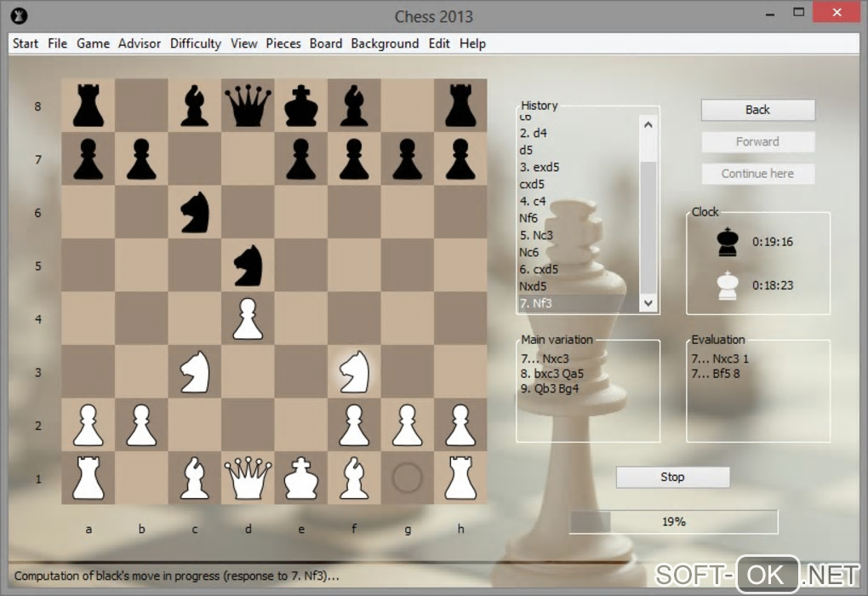Screen dimensions: 868x596
Task: Select the black bishop on c8
Action: click(x=195, y=106)
